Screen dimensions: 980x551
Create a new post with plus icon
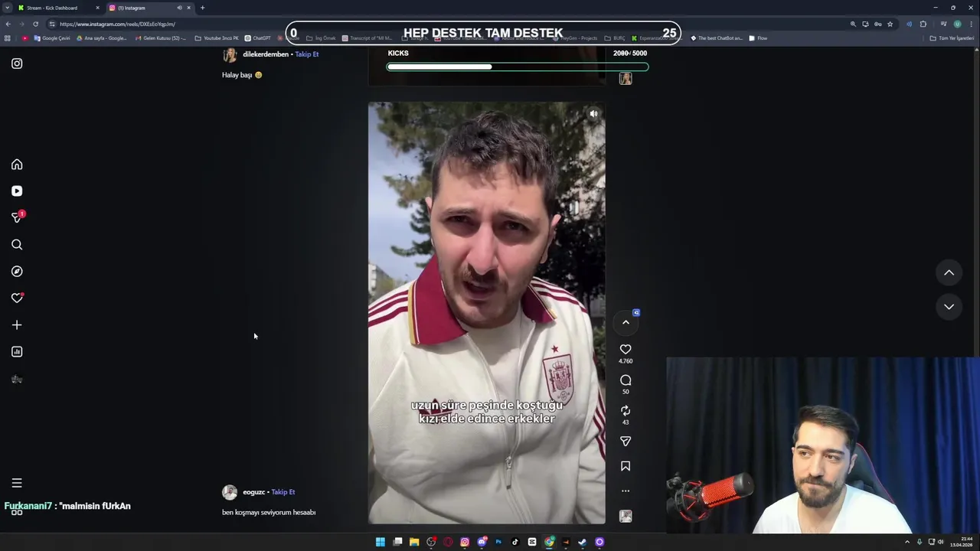[17, 325]
